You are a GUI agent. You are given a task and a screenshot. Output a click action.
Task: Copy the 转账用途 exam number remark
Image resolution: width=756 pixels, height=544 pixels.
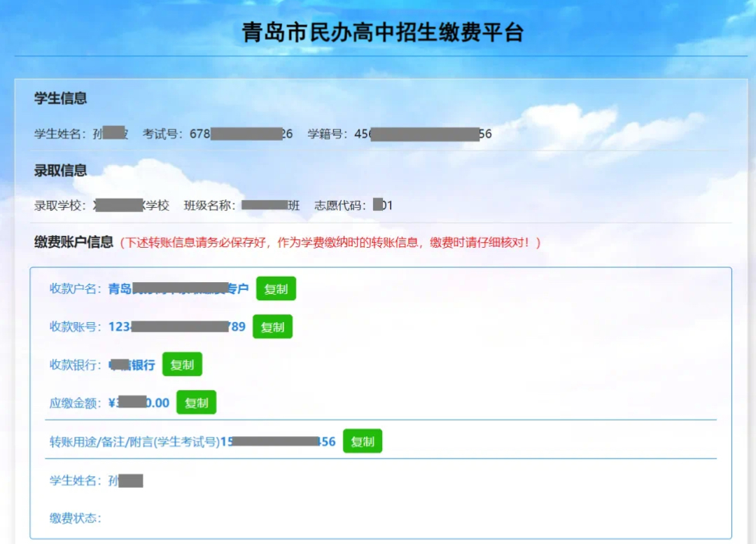pos(363,442)
